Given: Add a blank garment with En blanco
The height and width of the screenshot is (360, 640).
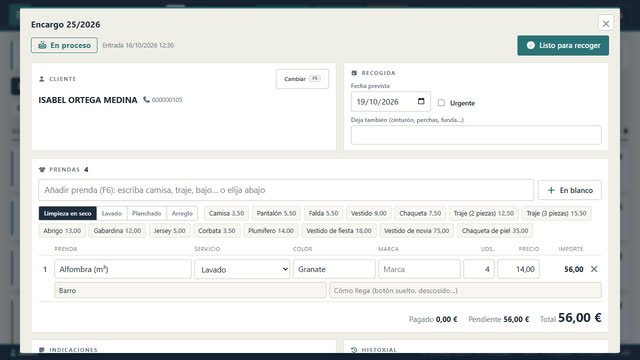Looking at the screenshot, I should point(569,190).
